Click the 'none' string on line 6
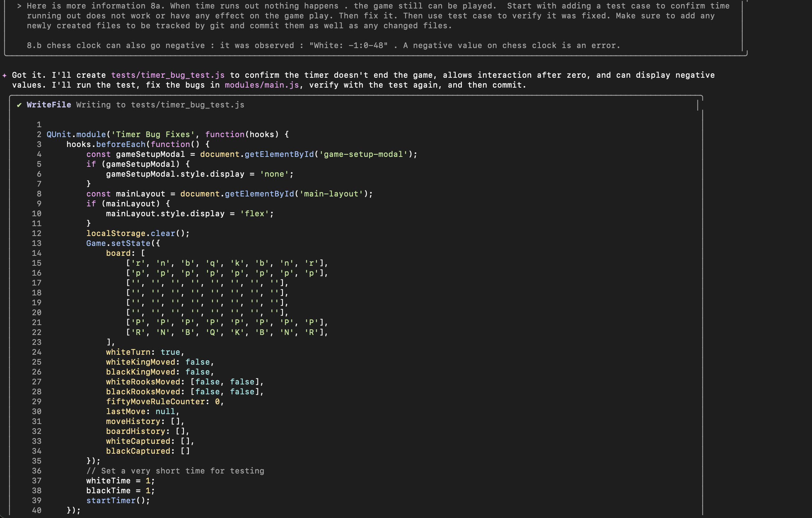The width and height of the screenshot is (812, 518). point(274,174)
